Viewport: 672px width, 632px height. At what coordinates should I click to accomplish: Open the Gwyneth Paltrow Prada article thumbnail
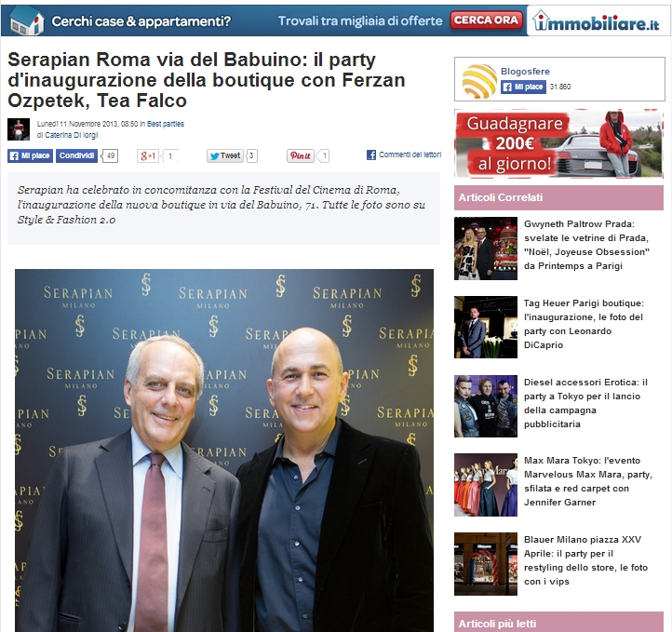coord(486,249)
